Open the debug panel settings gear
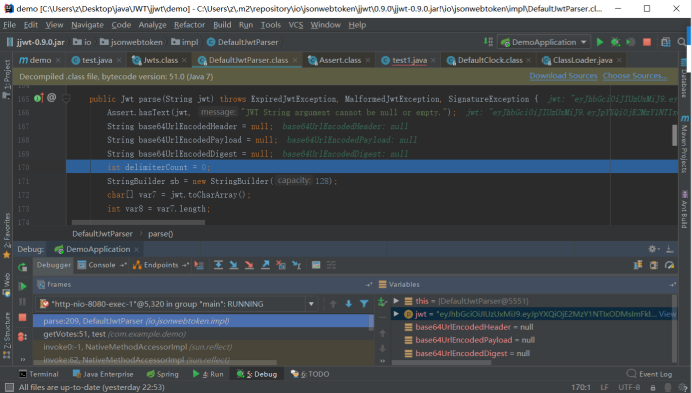This screenshot has width=692, height=393. click(653, 249)
